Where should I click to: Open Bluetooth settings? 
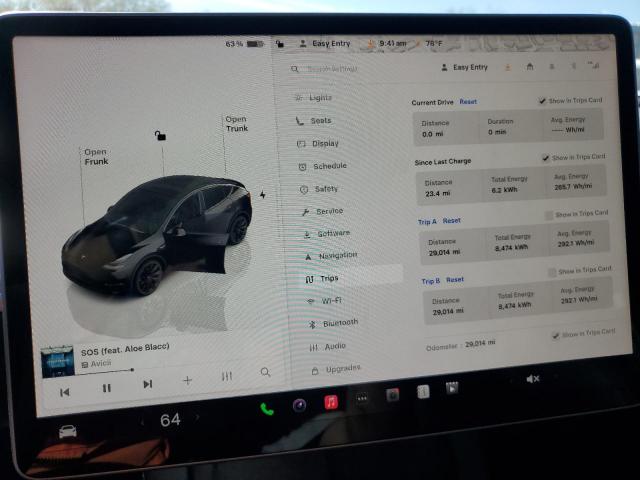(334, 323)
